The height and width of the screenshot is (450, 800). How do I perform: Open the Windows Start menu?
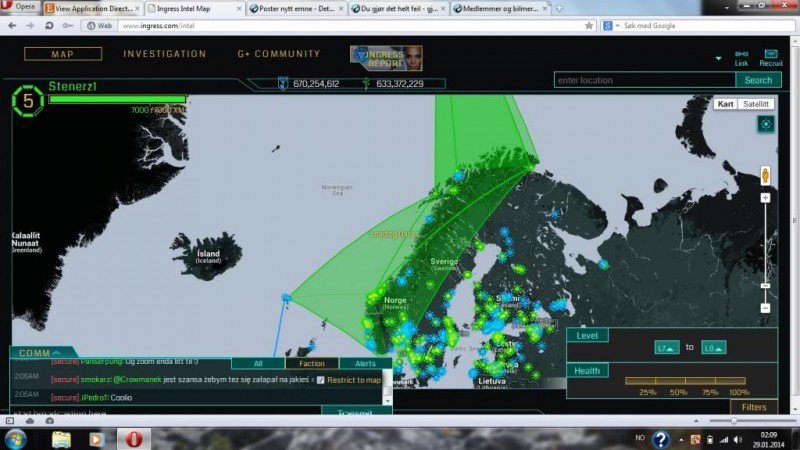(x=15, y=439)
